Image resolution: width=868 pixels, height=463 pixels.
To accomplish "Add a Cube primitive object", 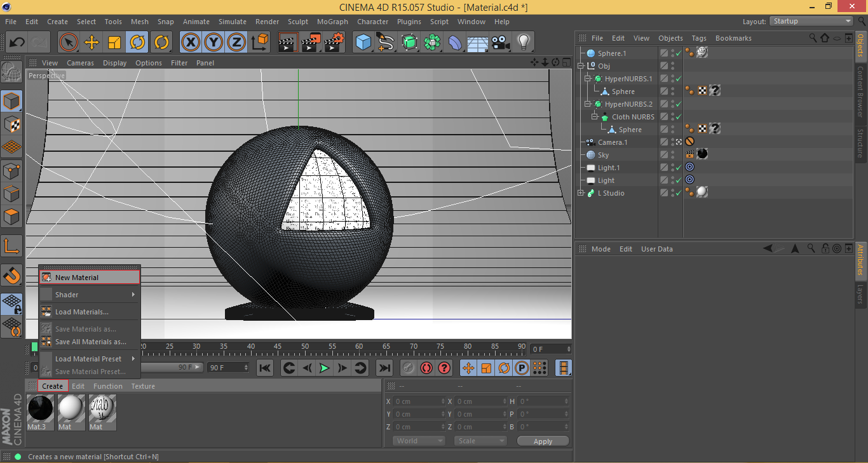I will click(x=363, y=43).
